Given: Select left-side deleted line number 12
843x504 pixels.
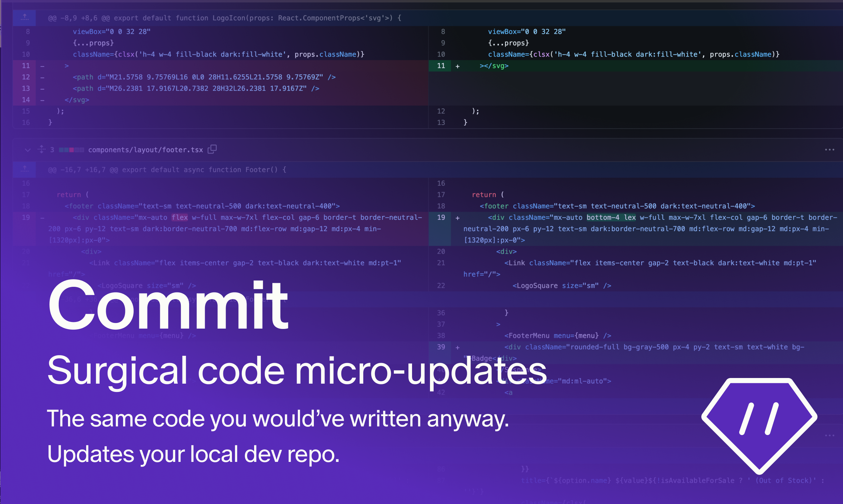Looking at the screenshot, I should point(26,77).
